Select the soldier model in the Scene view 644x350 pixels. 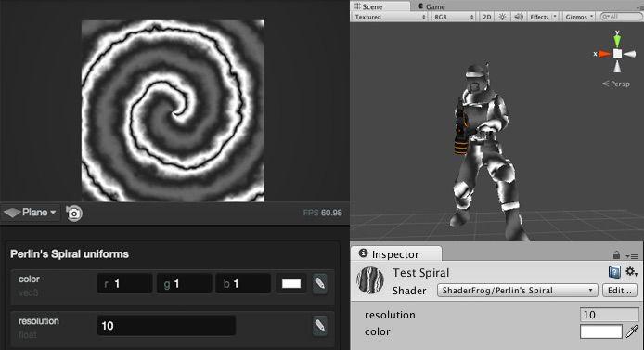click(484, 152)
